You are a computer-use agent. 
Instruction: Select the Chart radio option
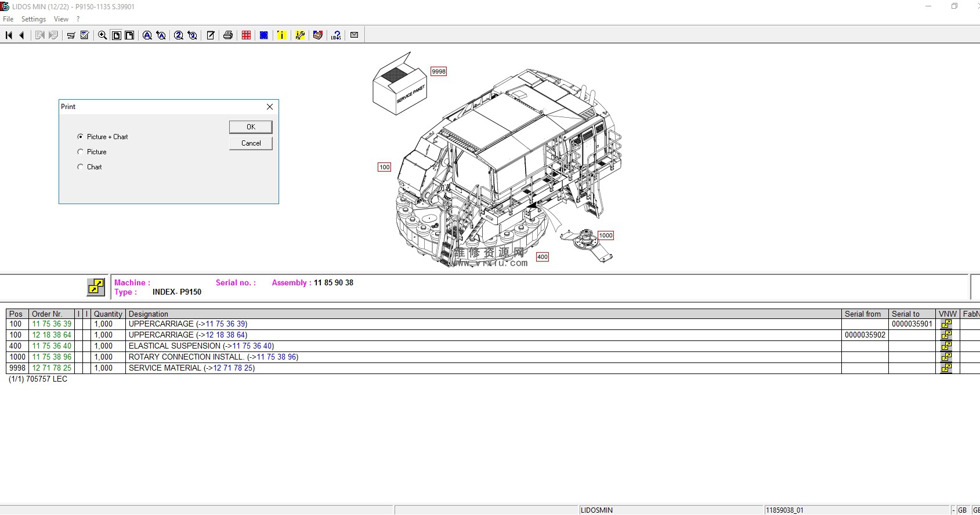click(81, 167)
